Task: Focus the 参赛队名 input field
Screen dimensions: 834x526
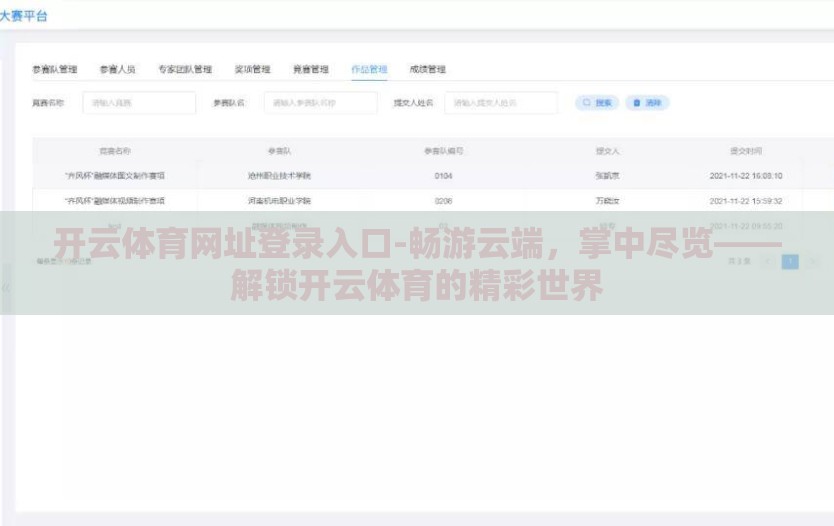Action: [x=321, y=103]
